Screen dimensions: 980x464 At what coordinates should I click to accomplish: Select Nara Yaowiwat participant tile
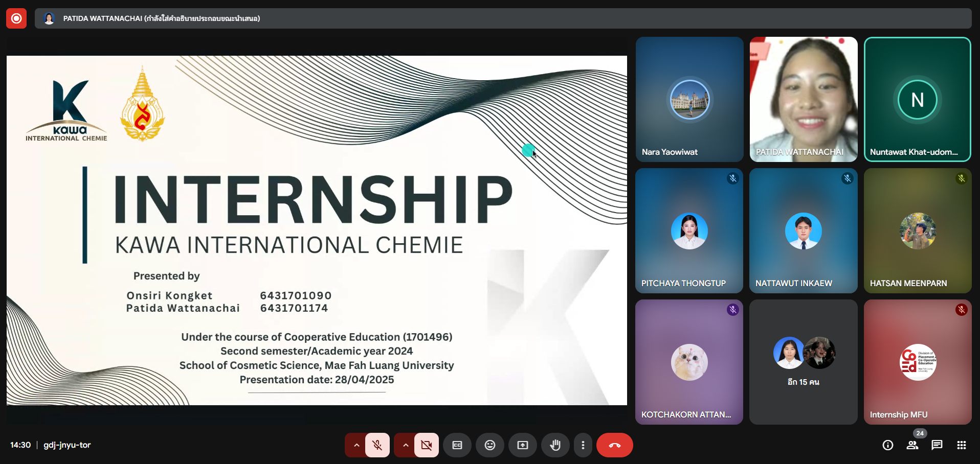click(x=689, y=99)
